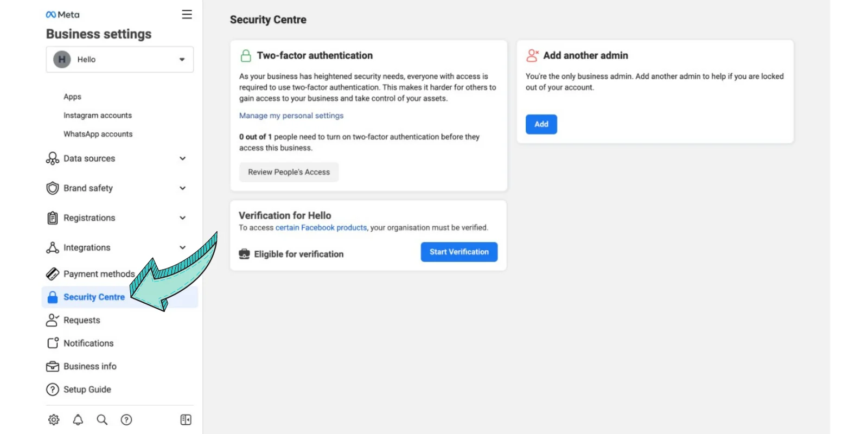
Task: Expand the Registrations section
Action: [182, 218]
